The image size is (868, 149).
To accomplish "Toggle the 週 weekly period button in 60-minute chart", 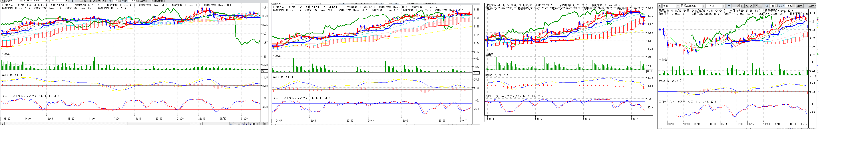I will click(747, 6).
